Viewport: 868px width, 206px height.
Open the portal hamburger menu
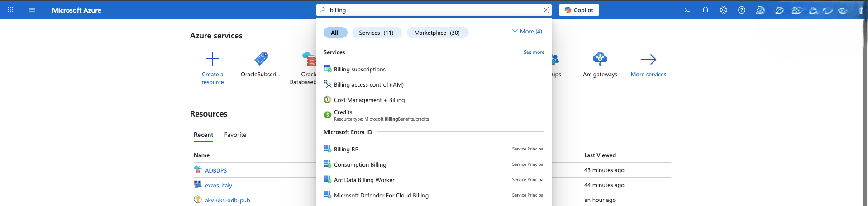click(32, 10)
